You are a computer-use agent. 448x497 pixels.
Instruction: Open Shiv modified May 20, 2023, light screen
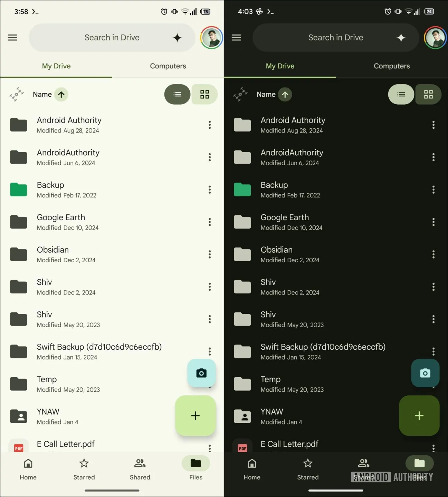tap(112, 319)
